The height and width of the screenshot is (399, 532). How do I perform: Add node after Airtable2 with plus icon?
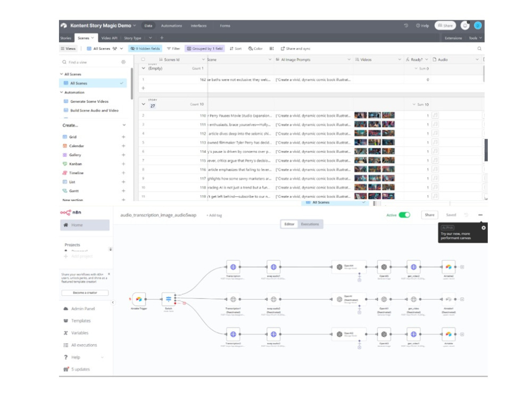[x=462, y=267]
